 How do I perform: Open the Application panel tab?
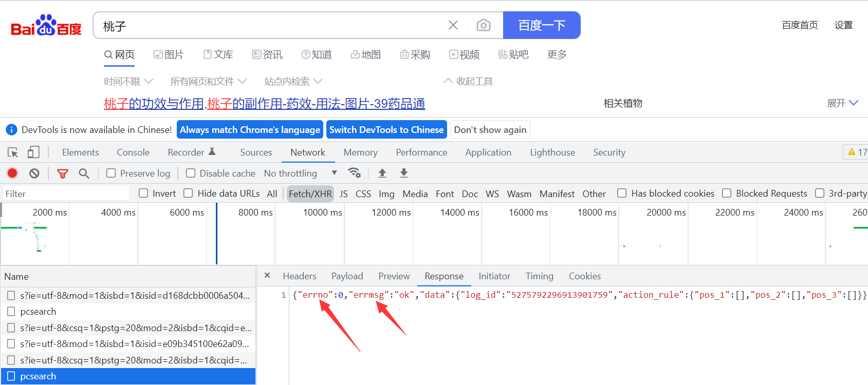click(488, 152)
